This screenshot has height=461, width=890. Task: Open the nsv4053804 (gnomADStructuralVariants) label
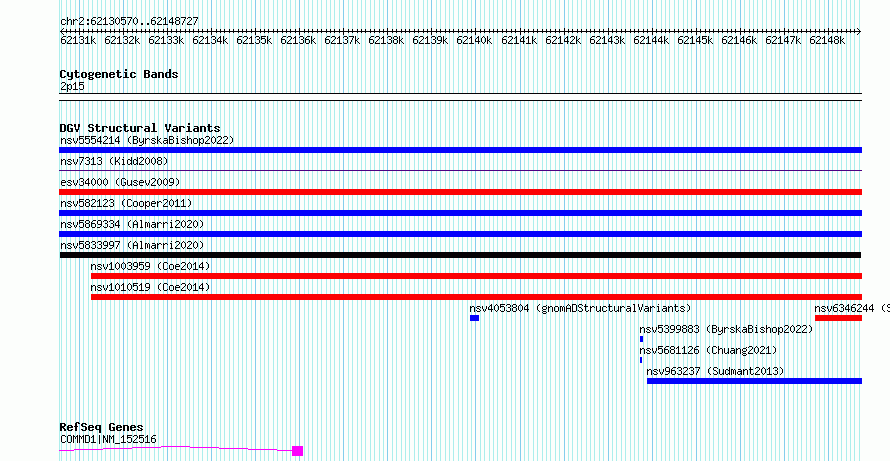click(x=580, y=308)
